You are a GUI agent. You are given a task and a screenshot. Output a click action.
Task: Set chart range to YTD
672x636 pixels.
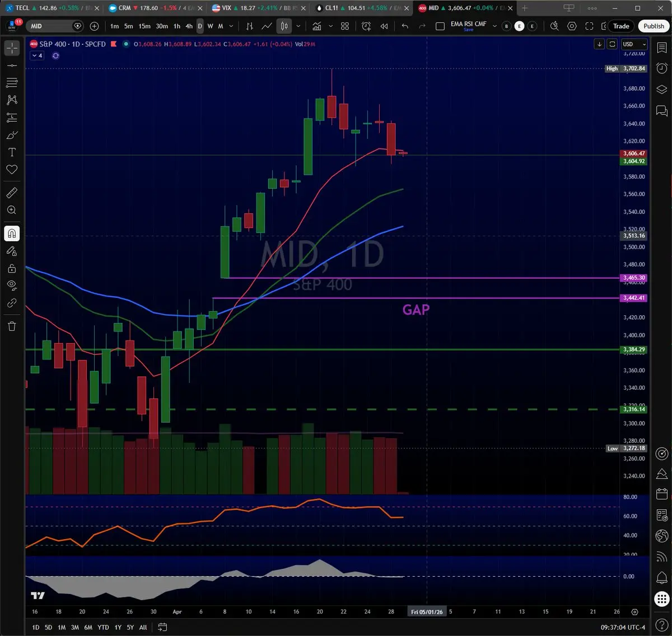coord(103,627)
